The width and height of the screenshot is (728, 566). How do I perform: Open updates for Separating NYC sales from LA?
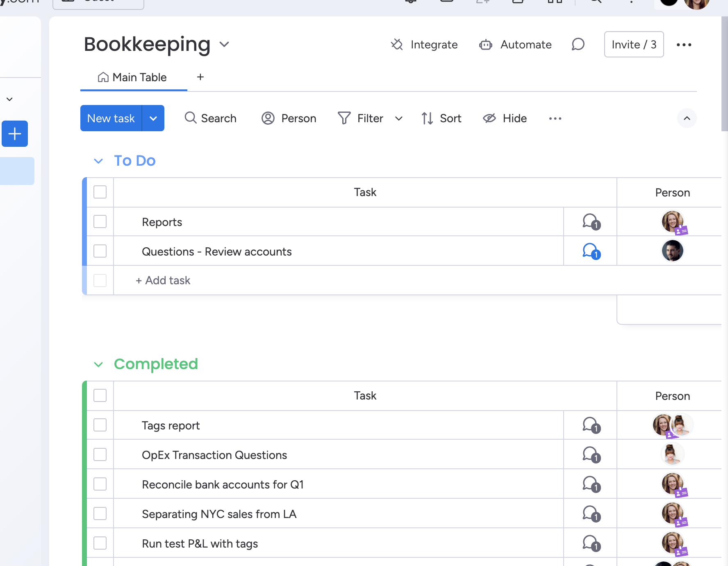click(591, 514)
